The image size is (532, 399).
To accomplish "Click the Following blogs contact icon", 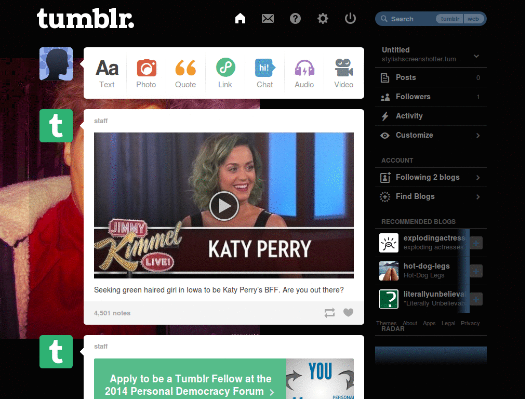I will tap(385, 178).
